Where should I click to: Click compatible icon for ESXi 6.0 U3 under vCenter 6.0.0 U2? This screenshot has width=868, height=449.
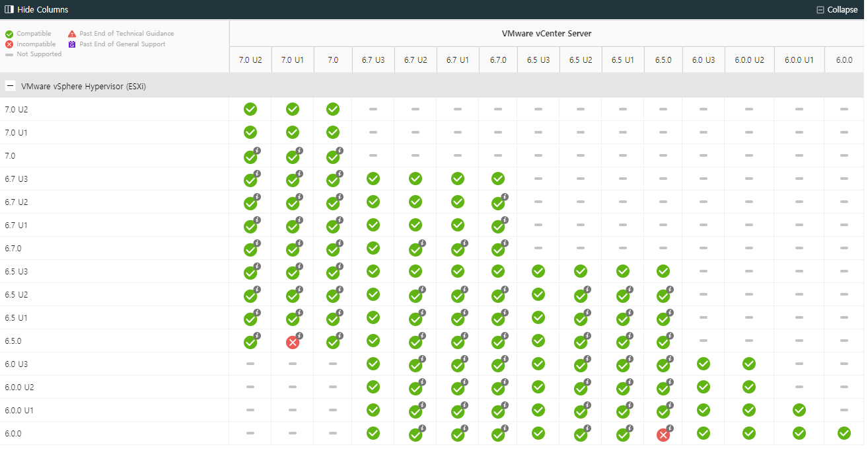(x=749, y=364)
